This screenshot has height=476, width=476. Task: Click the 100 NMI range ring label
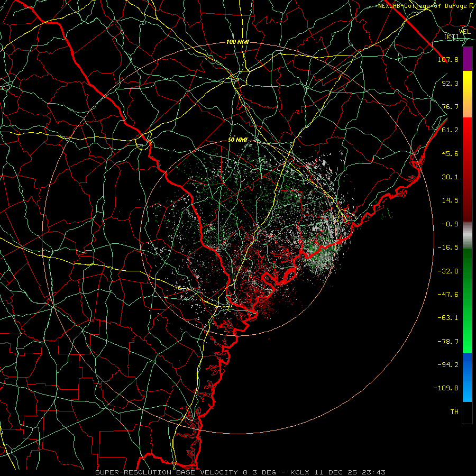point(237,42)
